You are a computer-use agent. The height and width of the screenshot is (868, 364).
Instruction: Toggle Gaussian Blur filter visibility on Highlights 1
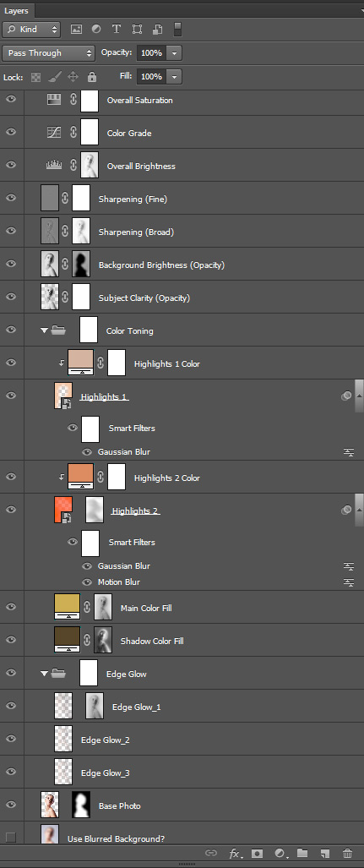pyautogui.click(x=87, y=451)
